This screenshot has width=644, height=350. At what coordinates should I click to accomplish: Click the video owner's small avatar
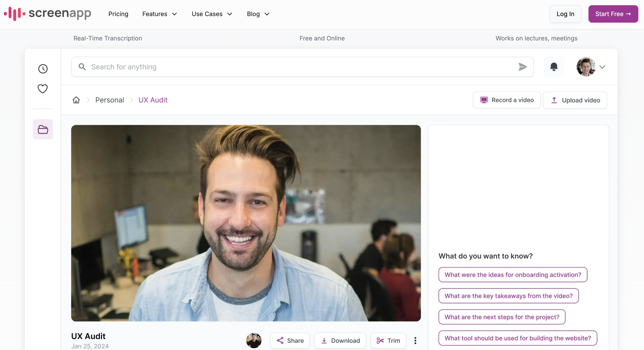[254, 340]
